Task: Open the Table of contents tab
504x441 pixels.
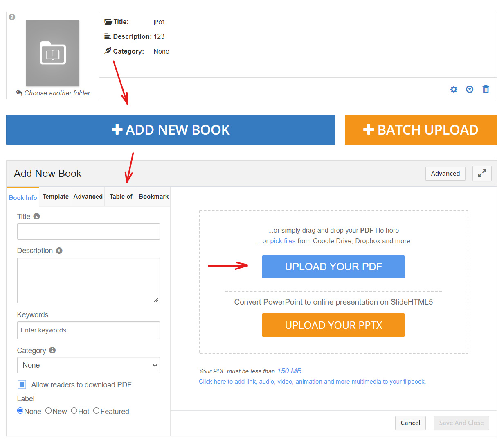Action: (121, 197)
